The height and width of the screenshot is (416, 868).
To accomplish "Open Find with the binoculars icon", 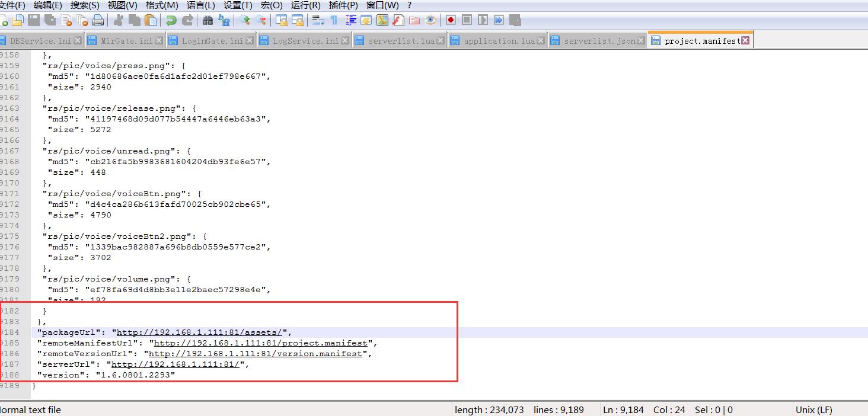I will tap(208, 21).
